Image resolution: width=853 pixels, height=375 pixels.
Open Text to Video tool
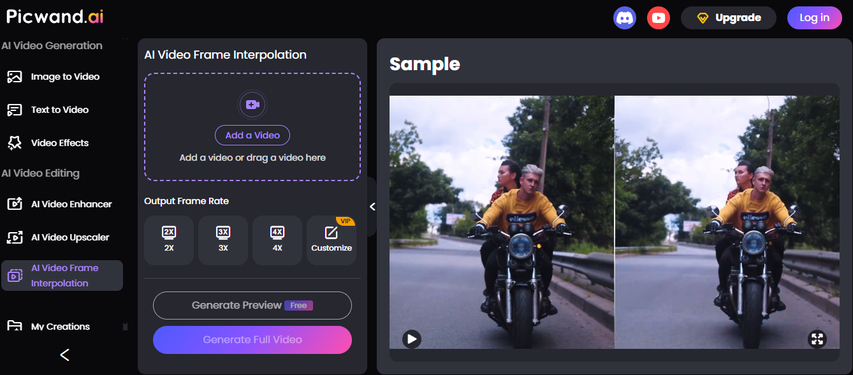point(49,110)
